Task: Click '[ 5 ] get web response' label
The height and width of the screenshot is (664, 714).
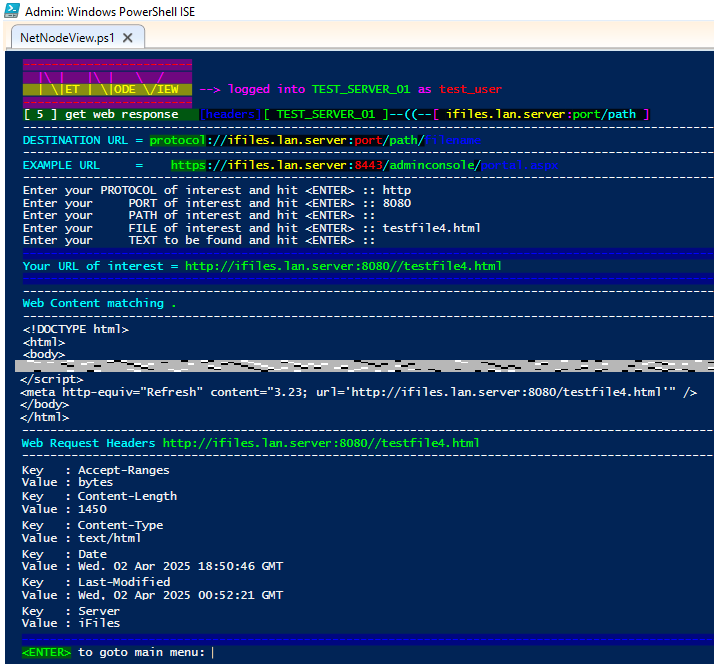Action: pyautogui.click(x=101, y=114)
